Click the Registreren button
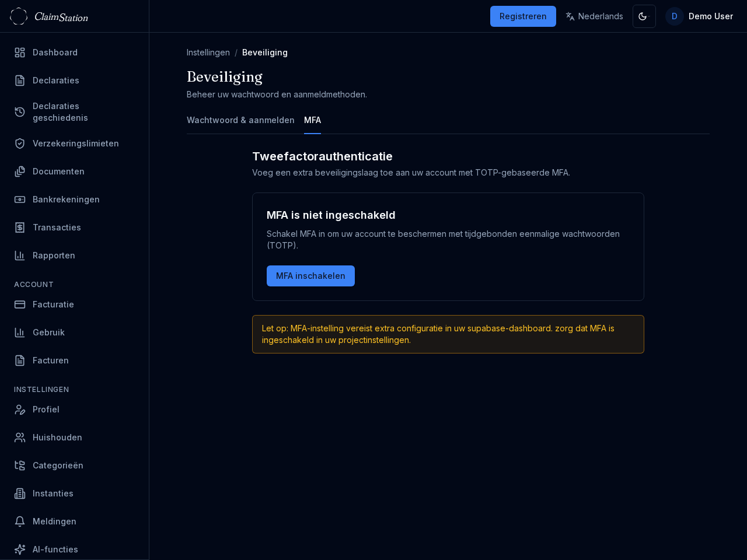Screen dimensions: 747x560 tap(523, 16)
